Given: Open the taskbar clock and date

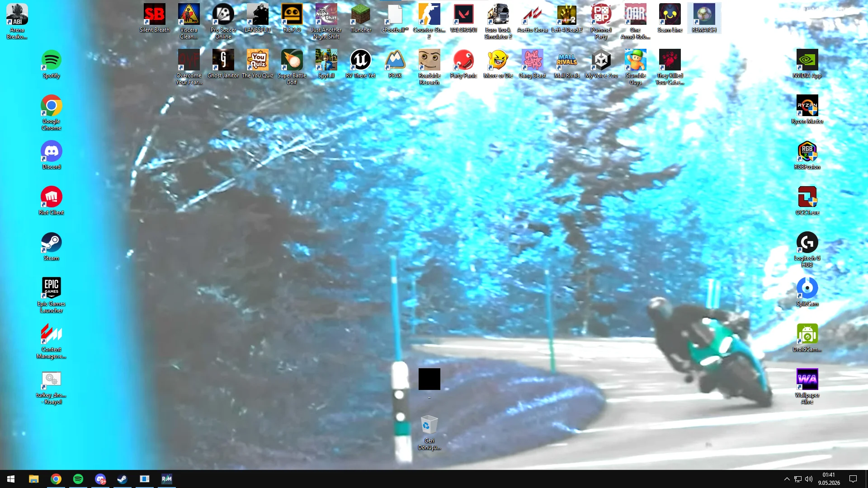Looking at the screenshot, I should (829, 479).
